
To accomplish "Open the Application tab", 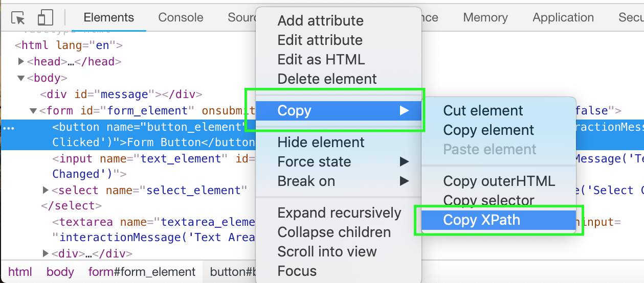I will pyautogui.click(x=563, y=17).
